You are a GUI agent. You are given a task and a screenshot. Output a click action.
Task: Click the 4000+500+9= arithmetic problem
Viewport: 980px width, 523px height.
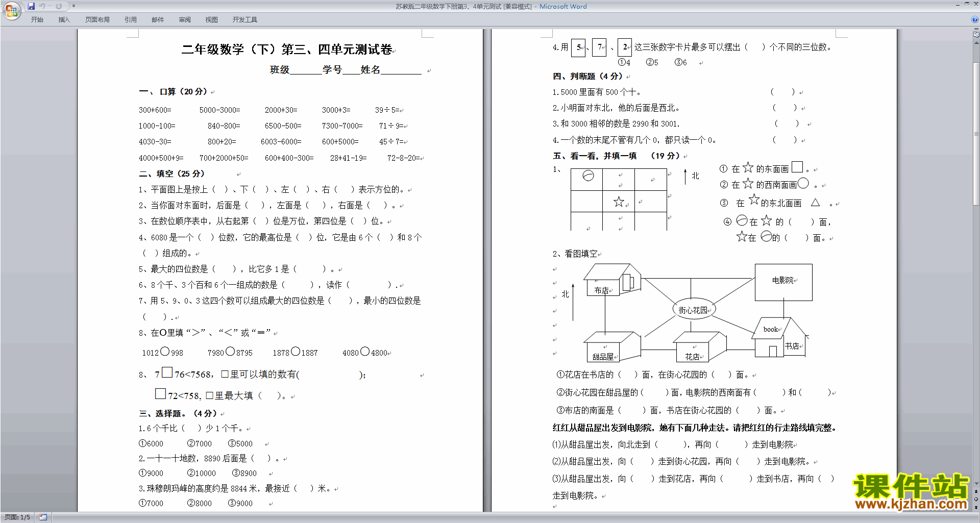(x=161, y=158)
